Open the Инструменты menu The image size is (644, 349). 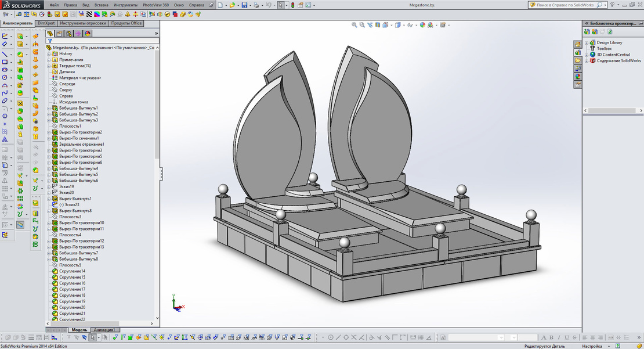[x=125, y=5]
